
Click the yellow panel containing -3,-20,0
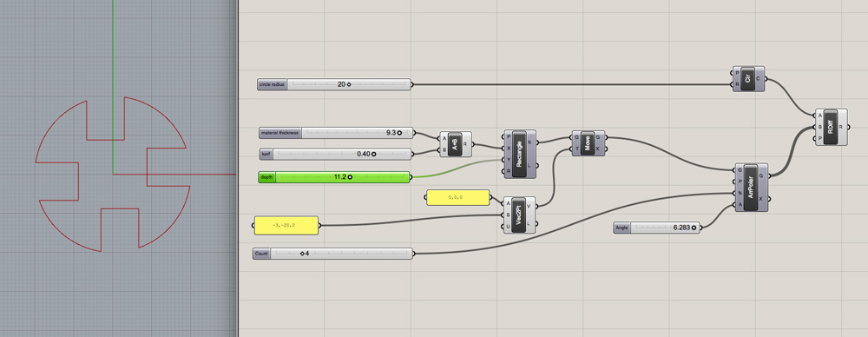[286, 226]
